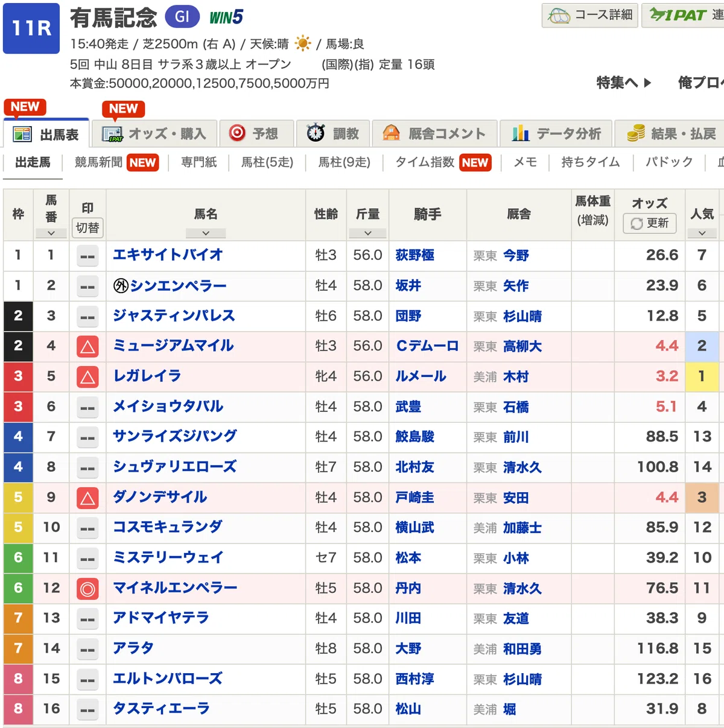Open the 厩舎コメント tab
724x728 pixels.
434,134
